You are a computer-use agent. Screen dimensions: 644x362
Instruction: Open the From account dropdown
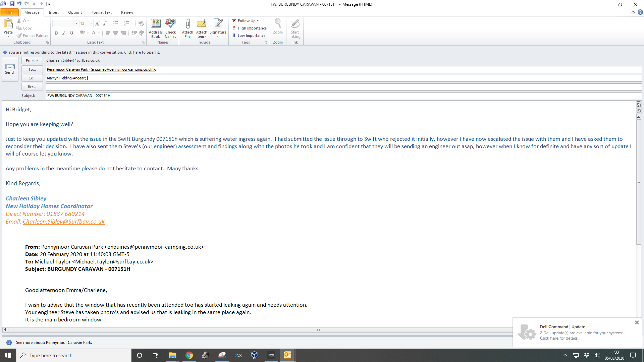click(x=32, y=61)
